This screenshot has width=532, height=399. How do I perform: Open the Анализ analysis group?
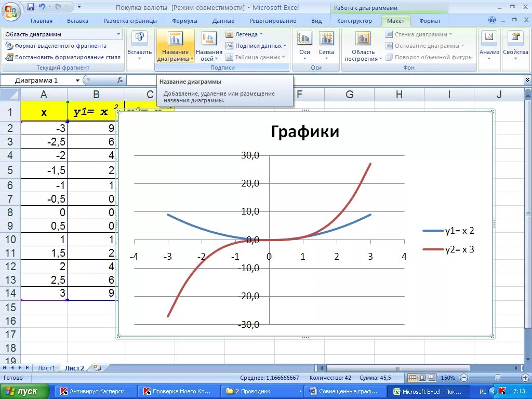tap(489, 46)
